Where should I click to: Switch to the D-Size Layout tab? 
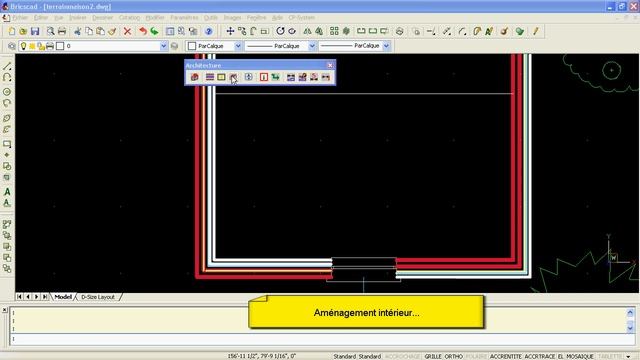click(98, 297)
